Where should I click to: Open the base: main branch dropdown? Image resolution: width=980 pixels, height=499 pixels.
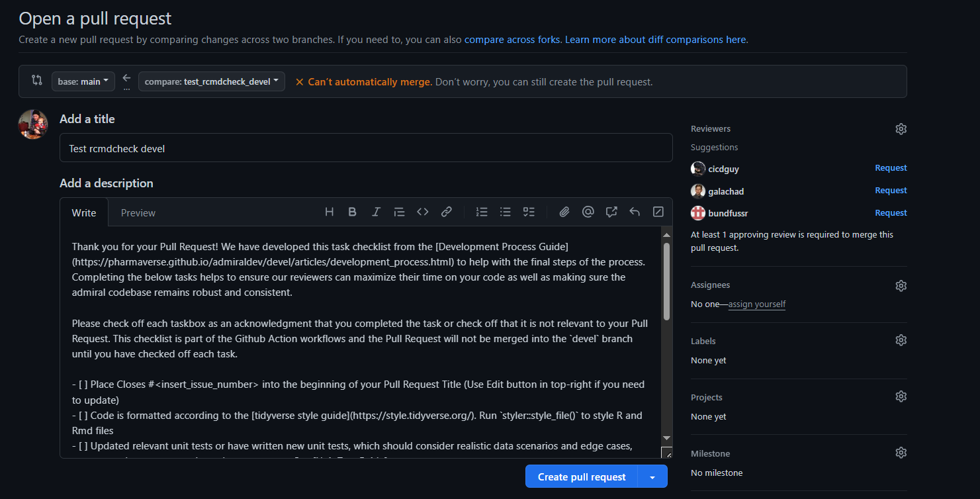pyautogui.click(x=83, y=81)
